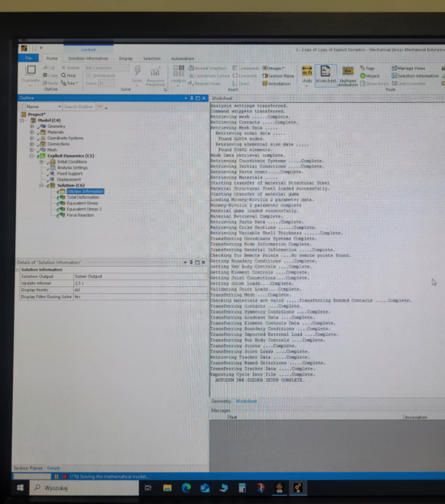
Task: Launch the green Wizard tool
Action: pos(370,76)
